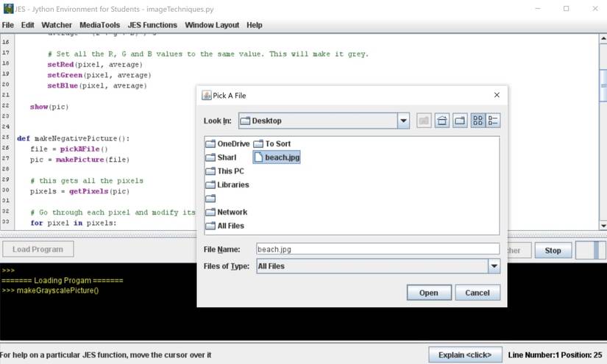The width and height of the screenshot is (607, 364).
Task: Open the Edit menu
Action: tap(27, 25)
